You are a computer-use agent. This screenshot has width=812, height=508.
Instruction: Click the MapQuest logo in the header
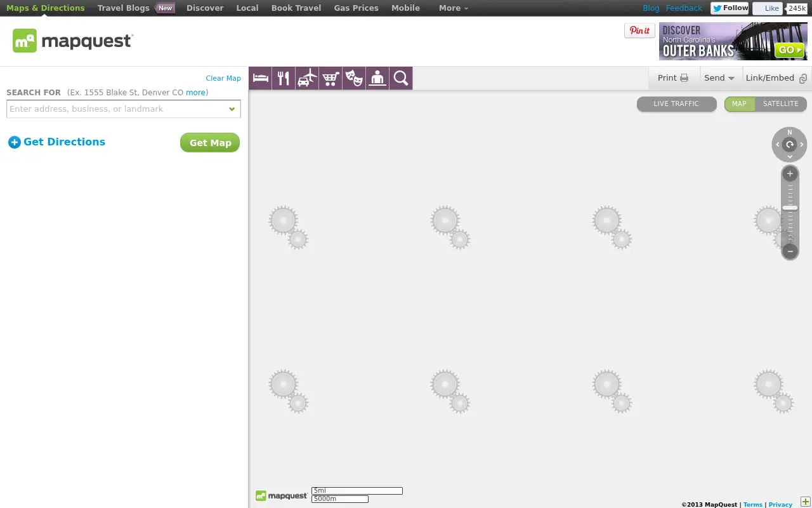coord(73,41)
